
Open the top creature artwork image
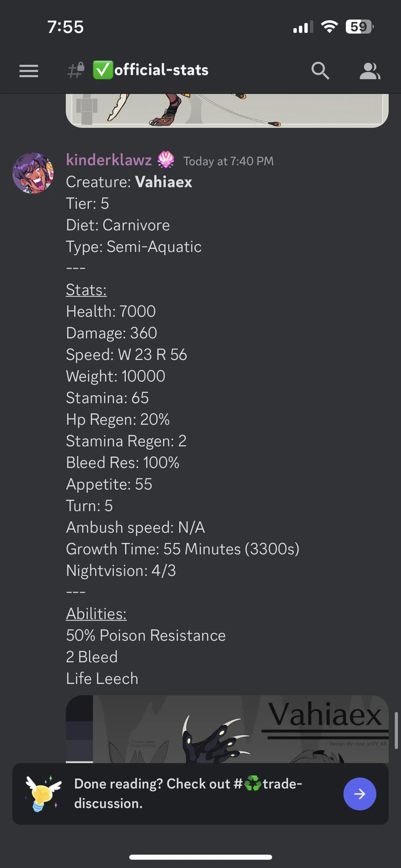[227, 110]
